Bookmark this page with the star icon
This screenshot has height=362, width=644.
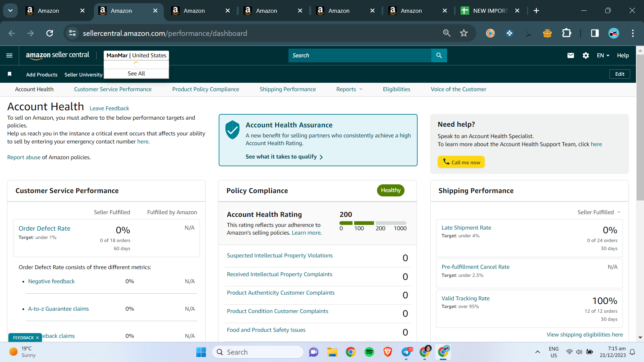[x=464, y=33]
